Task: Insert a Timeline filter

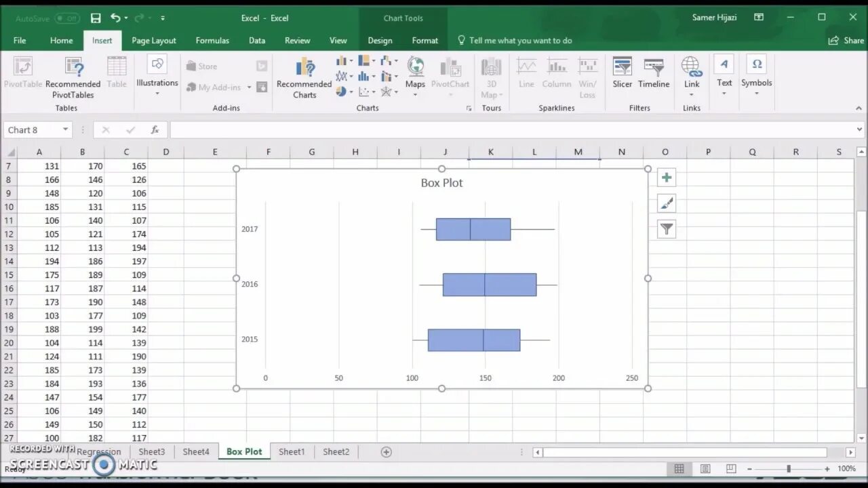Action: tap(654, 73)
